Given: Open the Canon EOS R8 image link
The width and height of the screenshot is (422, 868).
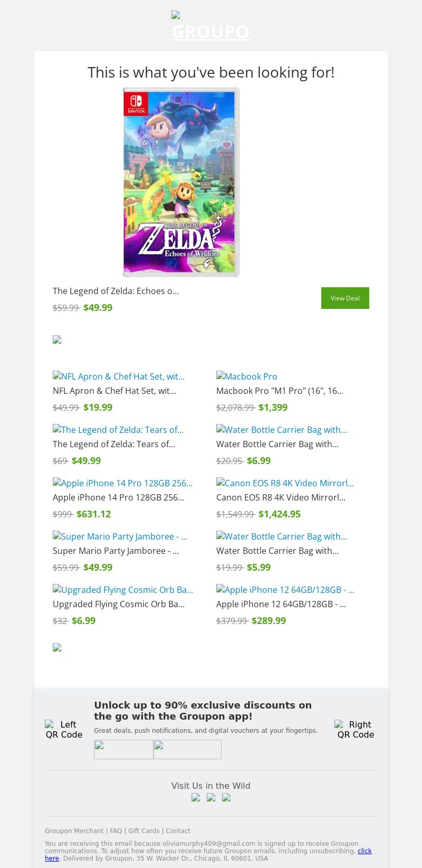Looking at the screenshot, I should (x=285, y=483).
